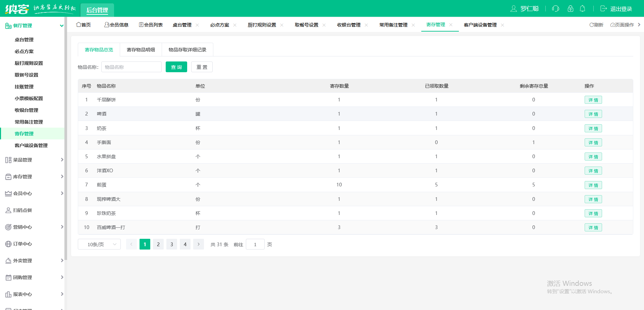Switch to the 物品存取详细记录 tab
This screenshot has width=644, height=310.
click(x=187, y=50)
